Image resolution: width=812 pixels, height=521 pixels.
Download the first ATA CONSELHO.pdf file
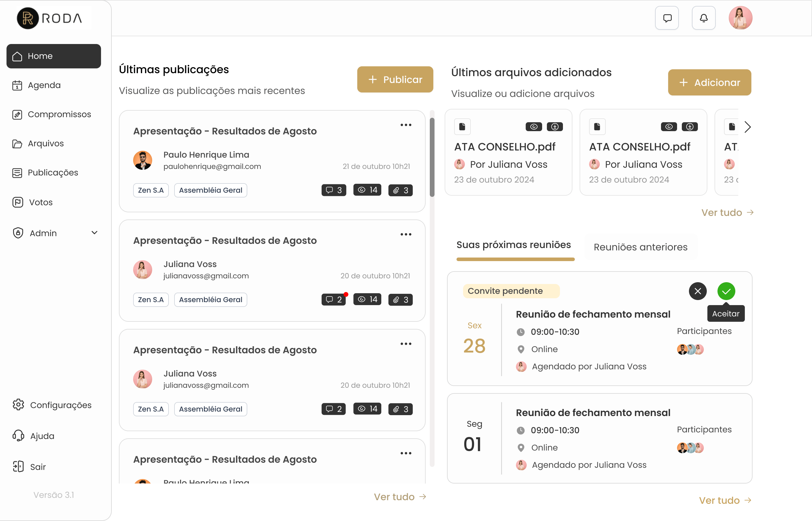[555, 127]
